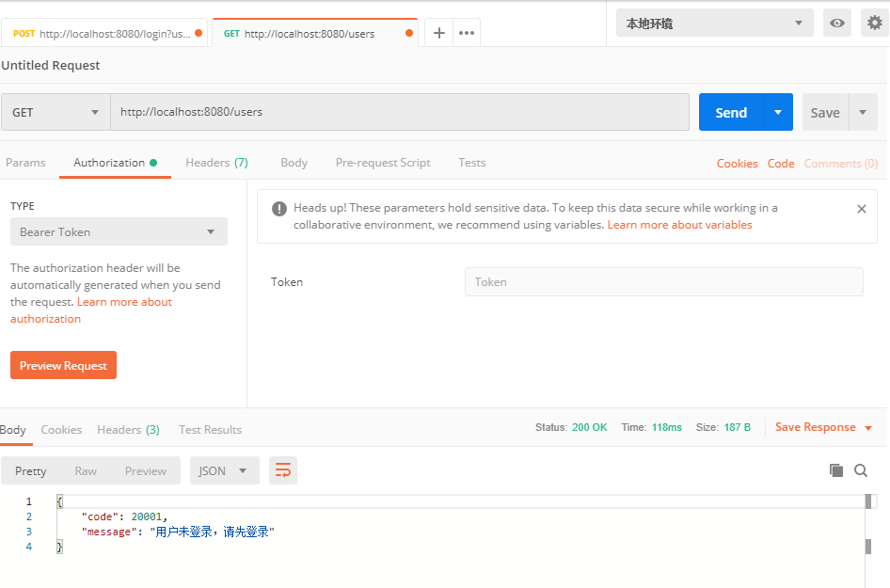Open the response Test Results tab
The width and height of the screenshot is (890, 588).
pyautogui.click(x=210, y=429)
